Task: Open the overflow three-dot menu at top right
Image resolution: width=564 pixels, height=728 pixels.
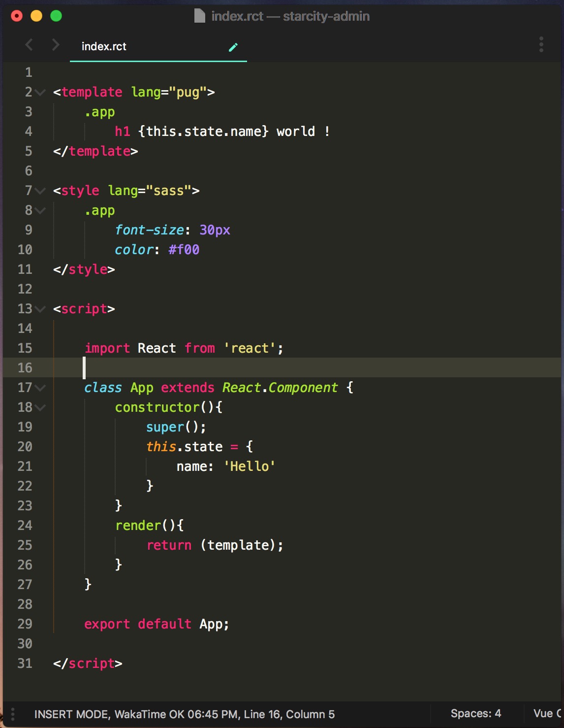Action: [540, 45]
